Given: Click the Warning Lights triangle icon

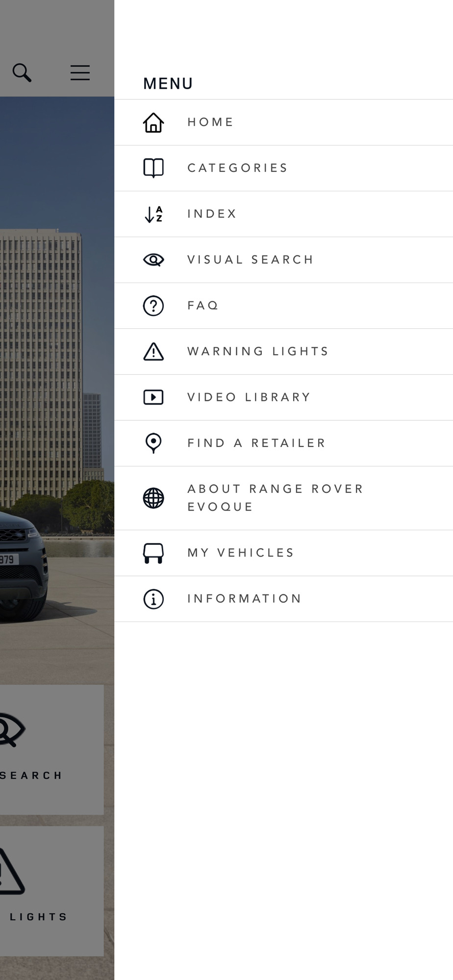Looking at the screenshot, I should pyautogui.click(x=153, y=352).
